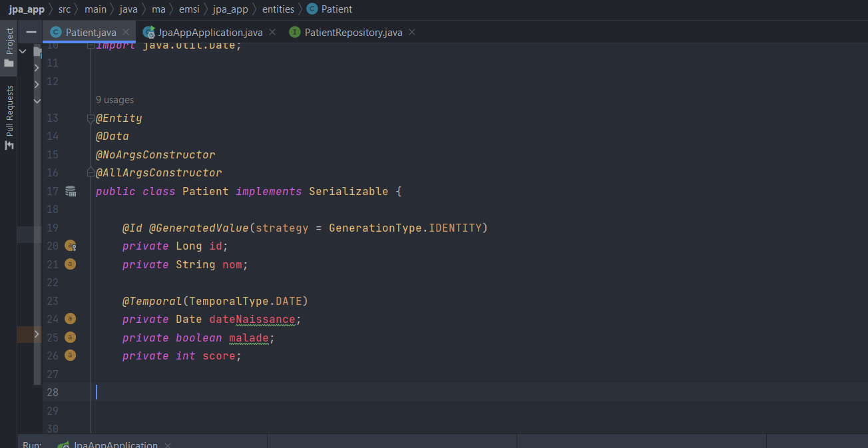This screenshot has width=868, height=448.
Task: Collapse the import statements fold near line 10
Action: point(90,45)
